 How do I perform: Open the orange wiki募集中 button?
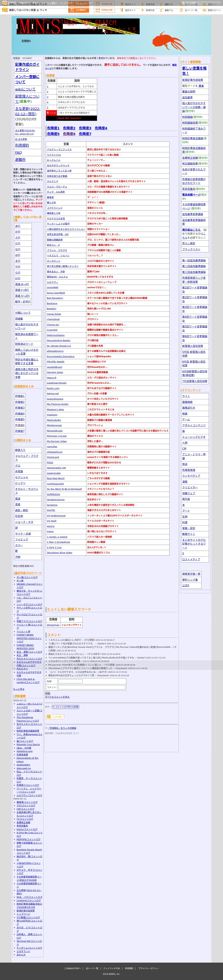coord(79,10)
